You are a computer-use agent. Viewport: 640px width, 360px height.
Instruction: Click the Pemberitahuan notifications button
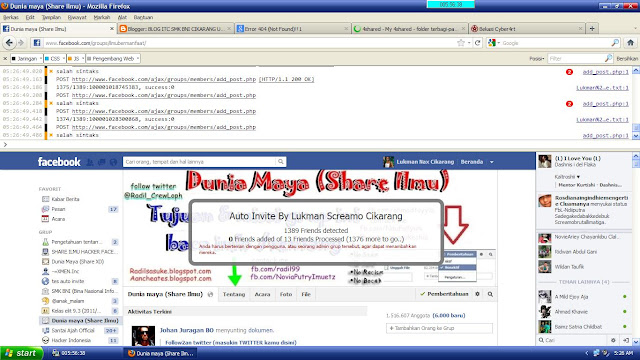coord(444,294)
